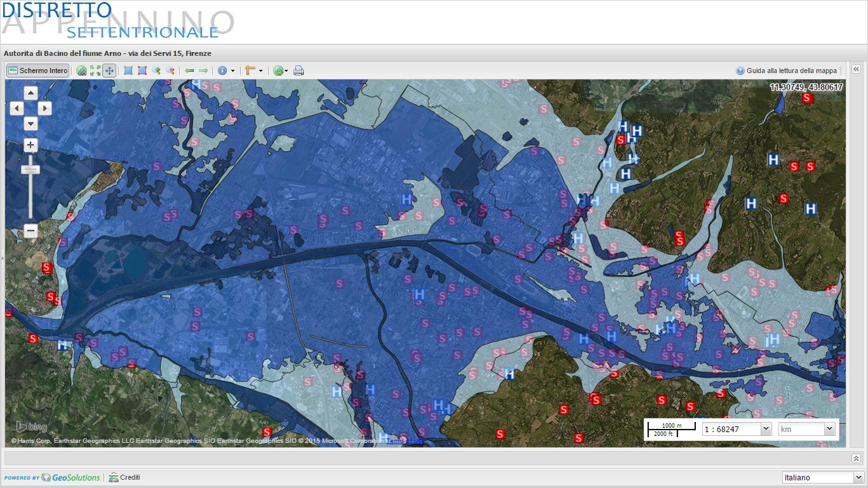868x488 pixels.
Task: Pan the map up with arrow
Action: (30, 93)
